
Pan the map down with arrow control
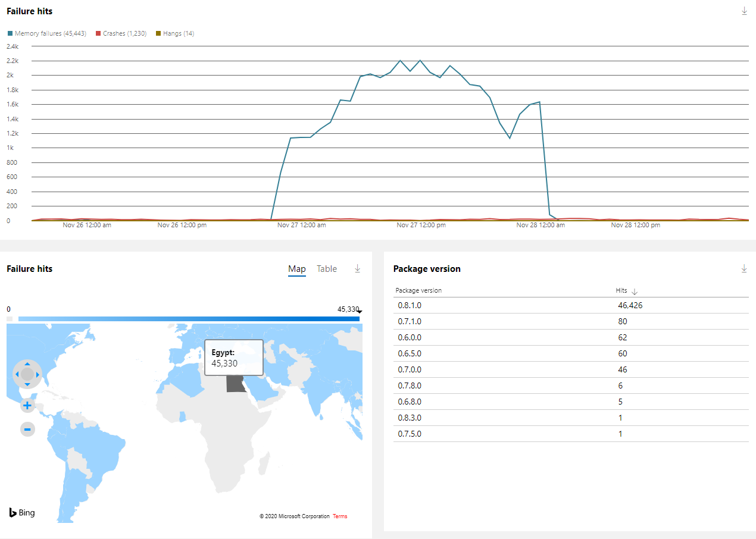coord(27,384)
